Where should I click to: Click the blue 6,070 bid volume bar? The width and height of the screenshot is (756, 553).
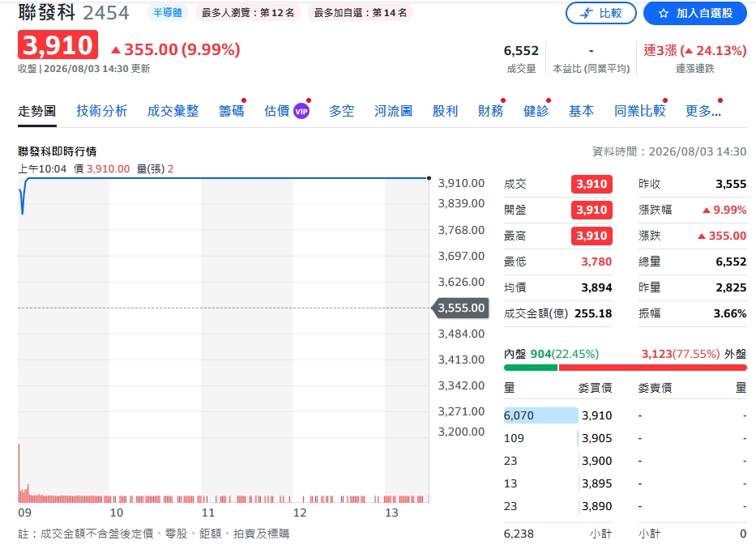[541, 415]
